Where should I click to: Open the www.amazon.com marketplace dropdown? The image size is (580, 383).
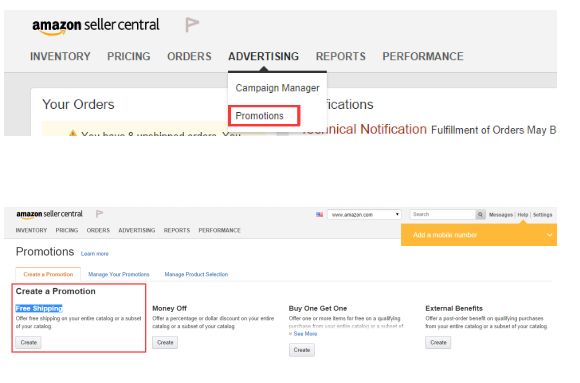coord(364,215)
